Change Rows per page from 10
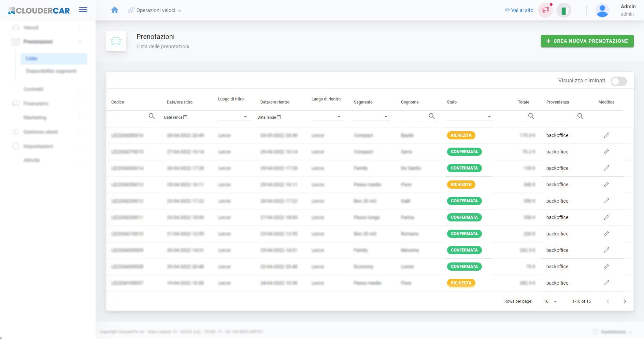Viewport: 644px width, 339px height. click(x=550, y=301)
